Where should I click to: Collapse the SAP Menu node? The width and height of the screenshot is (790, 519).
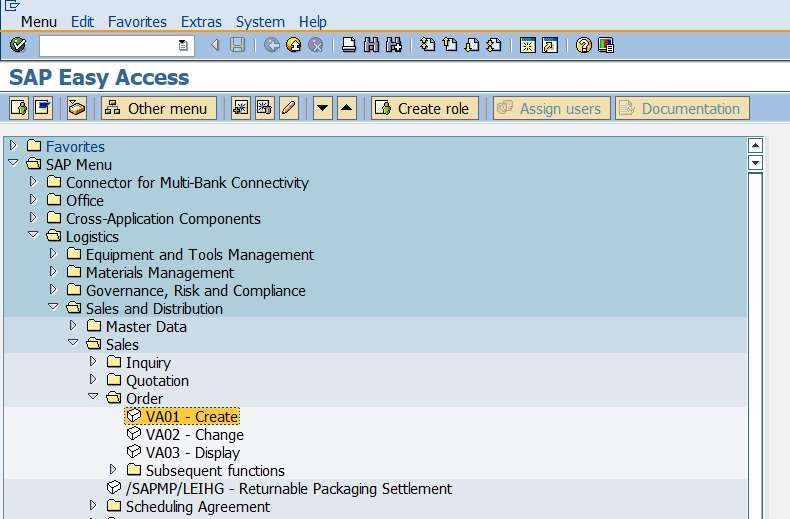click(x=14, y=163)
